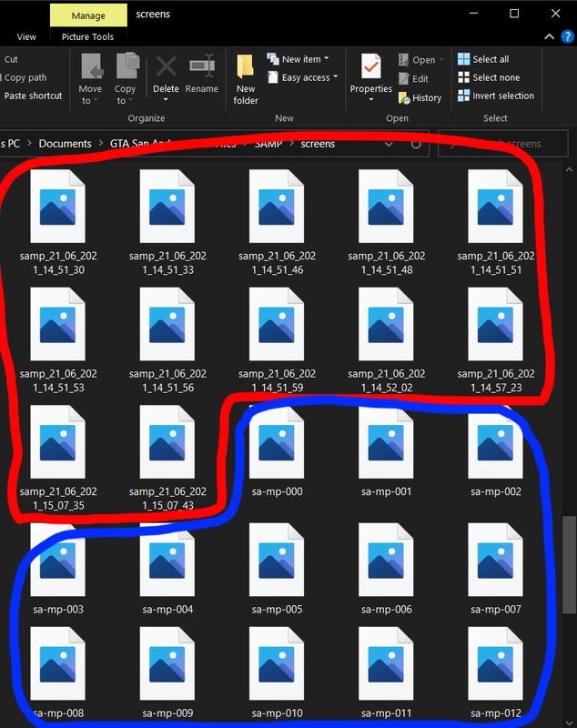Screen dimensions: 577x728
Task: Open the address bar history dropdown
Action: pyautogui.click(x=389, y=144)
